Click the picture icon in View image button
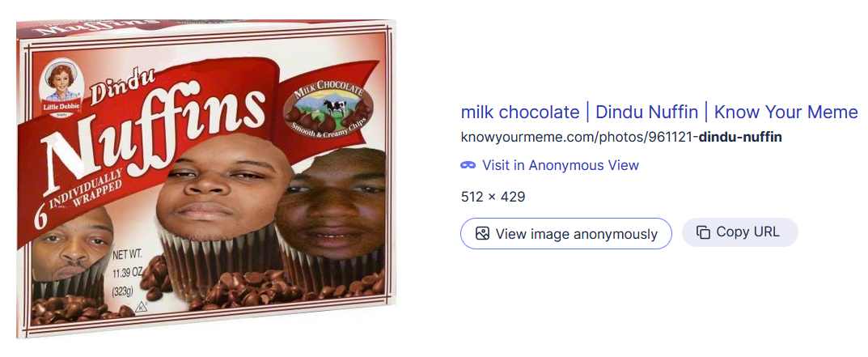 click(482, 234)
